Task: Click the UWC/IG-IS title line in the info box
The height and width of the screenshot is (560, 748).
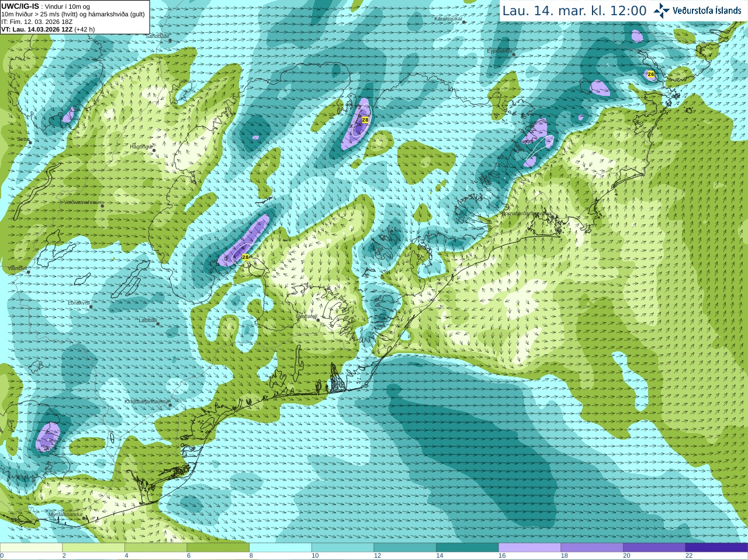Action: coord(45,6)
